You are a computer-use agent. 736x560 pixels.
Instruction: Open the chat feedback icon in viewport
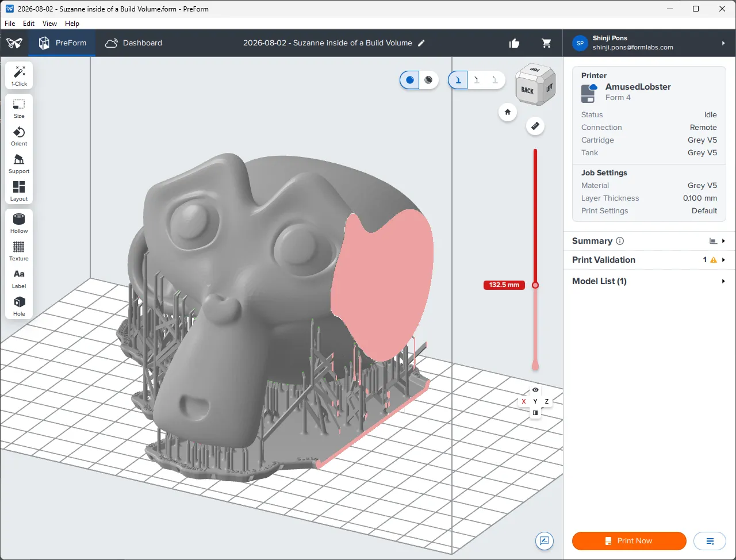pyautogui.click(x=544, y=540)
